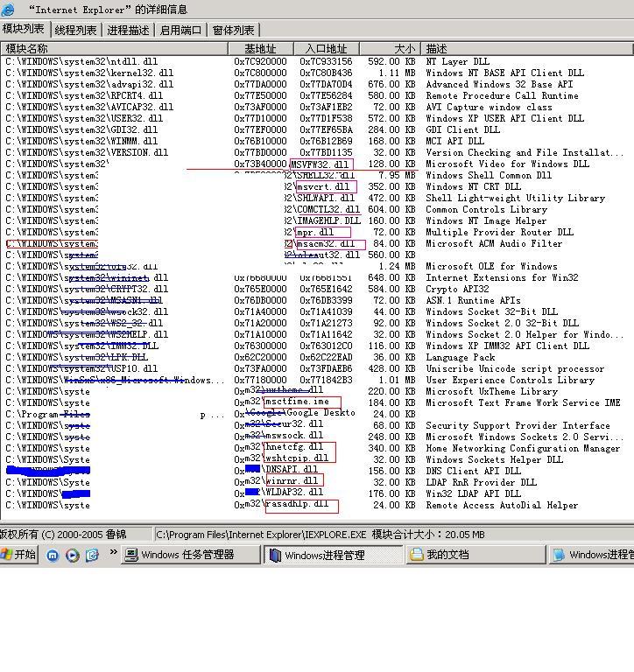634x672 pixels.
Task: Click description 'Crypto API32'
Action: pos(457,289)
